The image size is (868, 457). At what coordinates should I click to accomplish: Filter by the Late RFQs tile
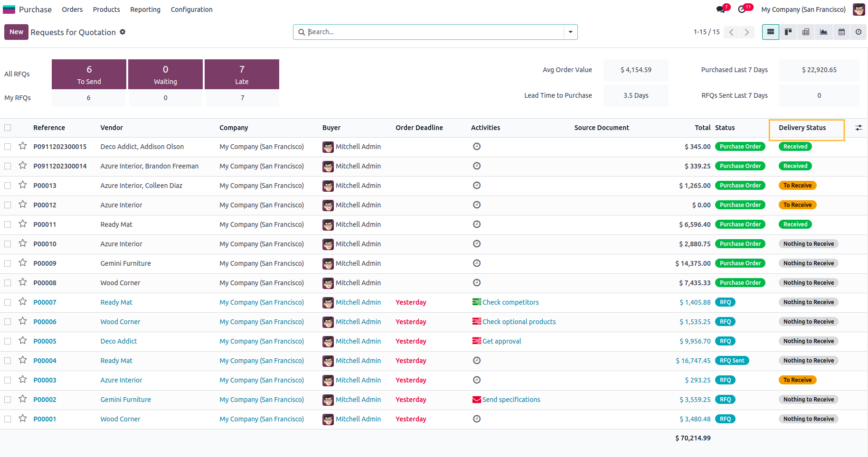tap(242, 74)
